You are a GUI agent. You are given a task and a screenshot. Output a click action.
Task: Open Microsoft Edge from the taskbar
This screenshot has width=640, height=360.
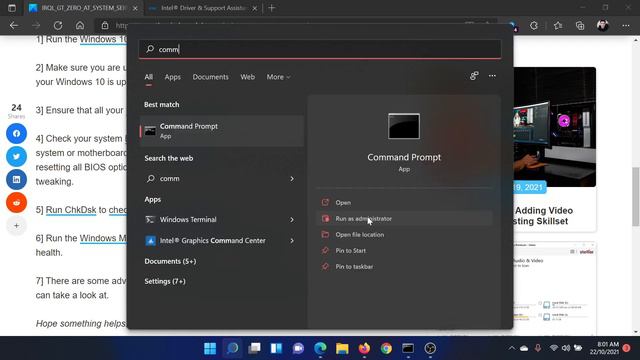tap(320, 348)
